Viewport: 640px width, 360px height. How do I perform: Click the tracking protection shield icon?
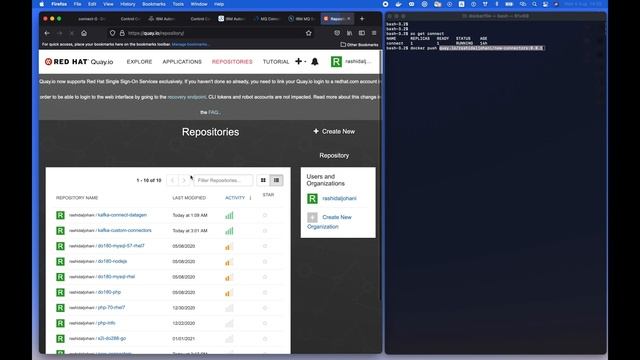coord(112,33)
